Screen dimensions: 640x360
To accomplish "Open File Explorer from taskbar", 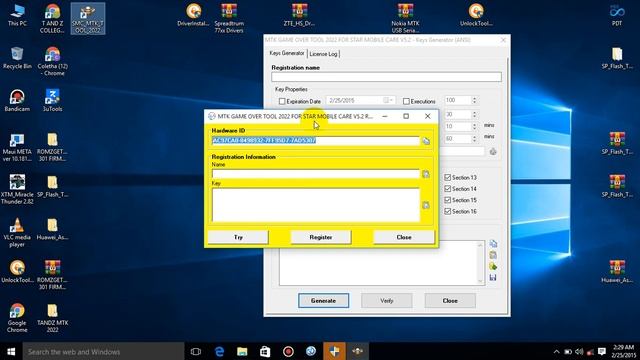I will coord(242,351).
